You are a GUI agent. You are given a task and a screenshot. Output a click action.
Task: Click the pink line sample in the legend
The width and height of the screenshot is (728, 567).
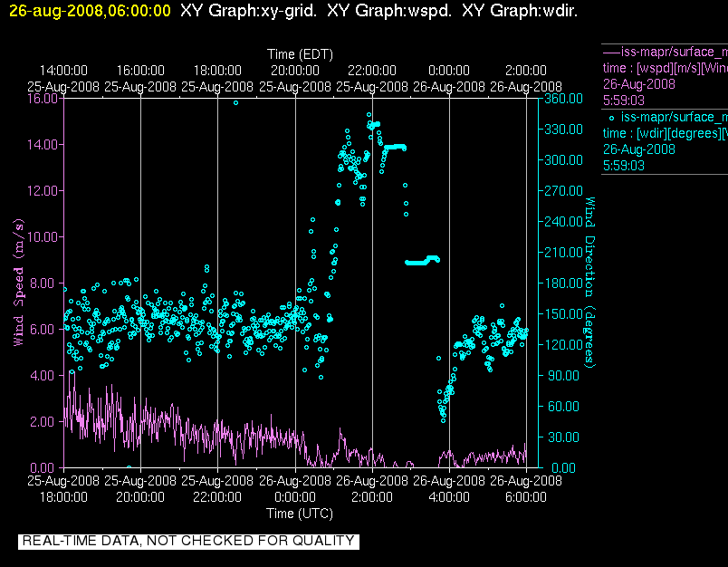pyautogui.click(x=611, y=52)
